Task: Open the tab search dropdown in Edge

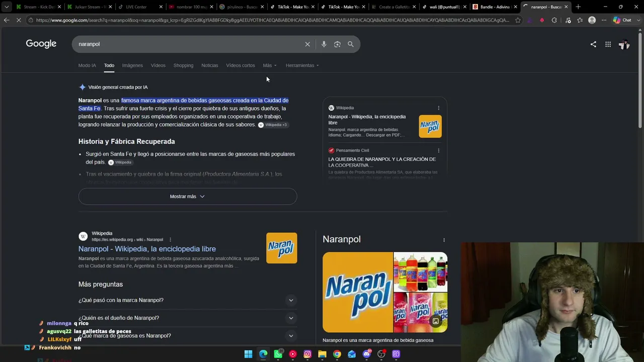Action: tap(7, 7)
